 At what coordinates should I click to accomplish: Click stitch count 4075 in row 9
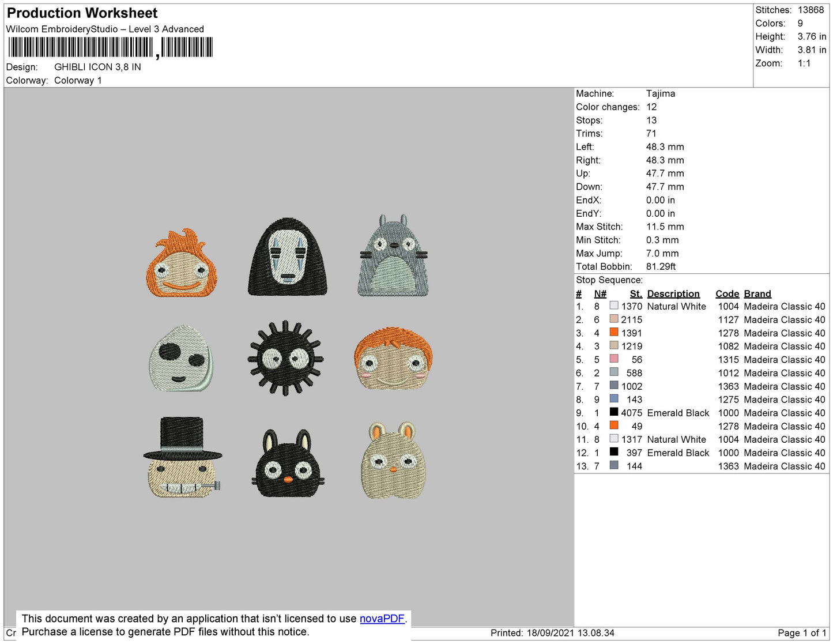pos(632,413)
